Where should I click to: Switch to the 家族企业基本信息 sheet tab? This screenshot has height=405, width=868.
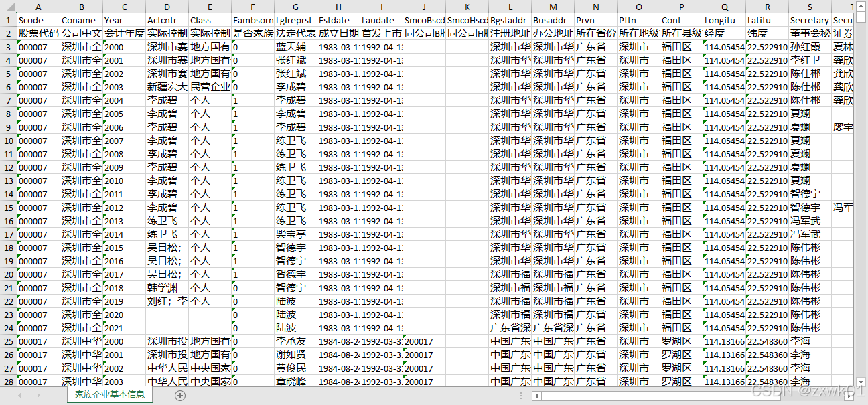click(110, 394)
